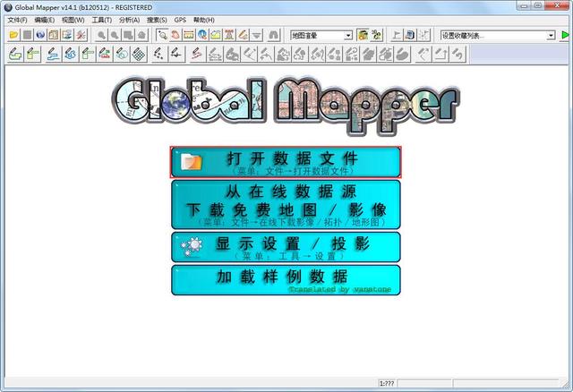This screenshot has height=392, width=573.
Task: Select the range ring circles digitizer icon
Action: (x=122, y=54)
